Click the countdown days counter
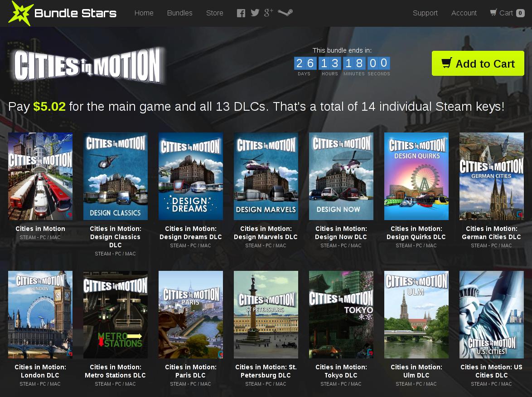532x397 pixels. (x=305, y=63)
